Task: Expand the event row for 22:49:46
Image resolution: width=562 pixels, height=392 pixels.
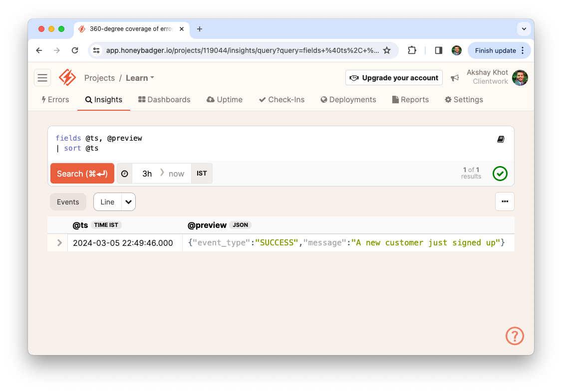Action: [58, 242]
